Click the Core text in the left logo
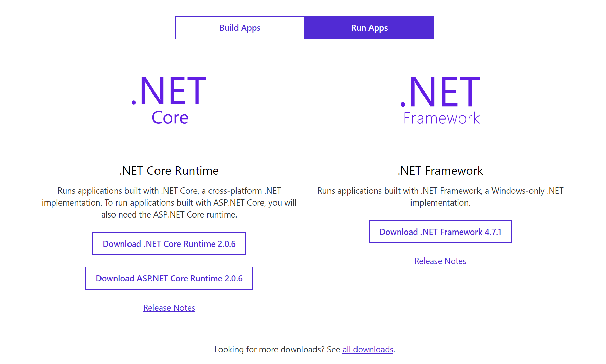 pos(170,118)
